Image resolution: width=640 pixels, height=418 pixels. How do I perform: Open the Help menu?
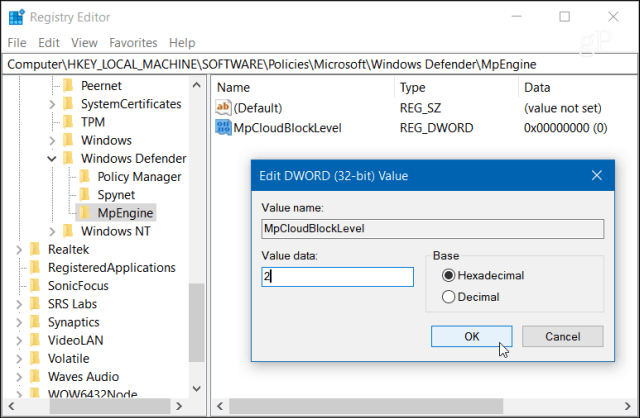coord(182,43)
